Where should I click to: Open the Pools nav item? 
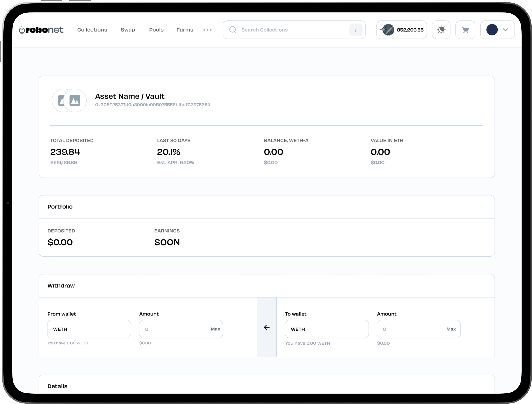tap(156, 30)
